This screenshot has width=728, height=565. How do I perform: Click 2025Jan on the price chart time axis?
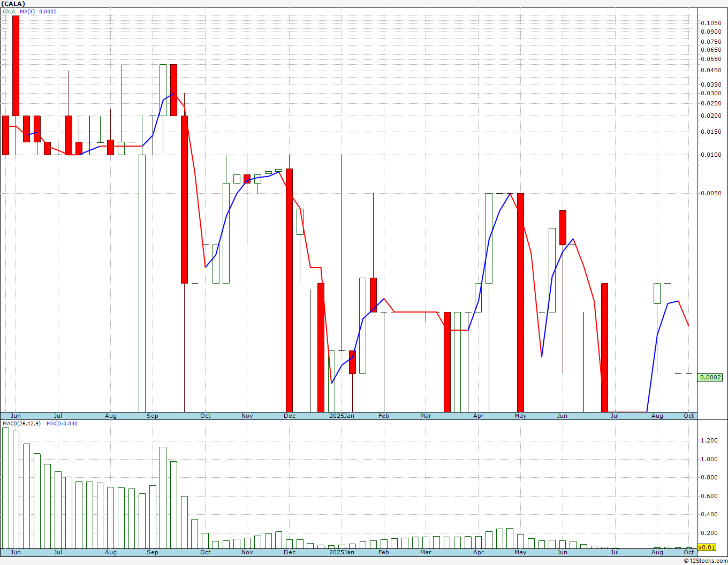coord(342,416)
